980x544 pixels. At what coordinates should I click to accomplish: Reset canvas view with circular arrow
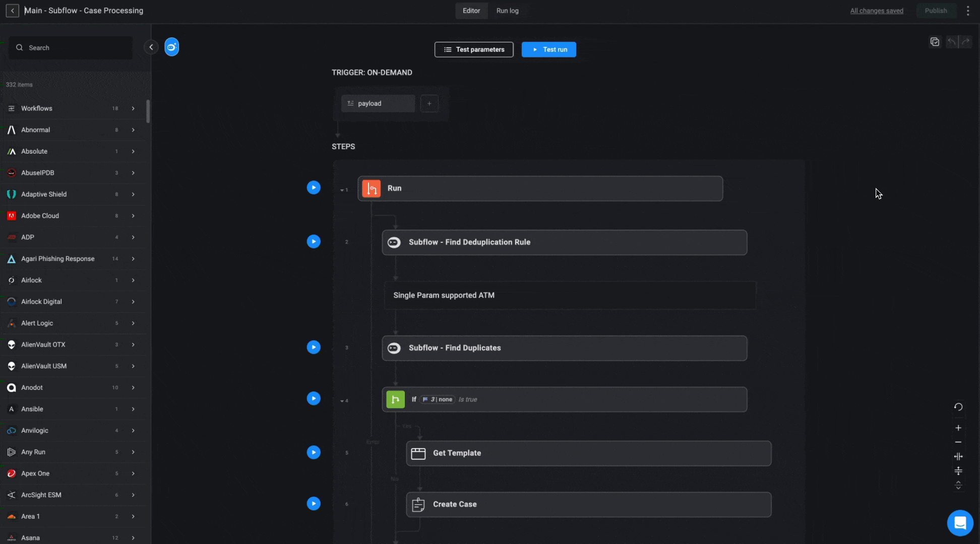tap(958, 407)
